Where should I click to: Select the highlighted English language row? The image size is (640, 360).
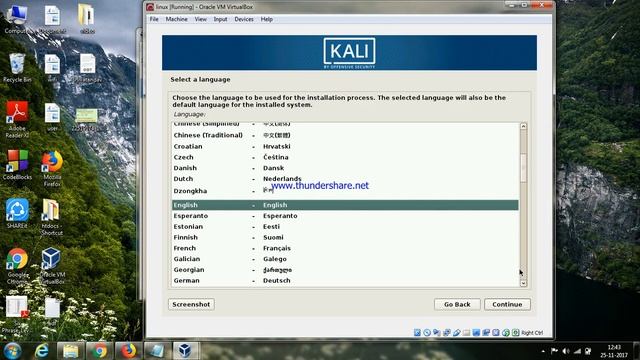(345, 205)
